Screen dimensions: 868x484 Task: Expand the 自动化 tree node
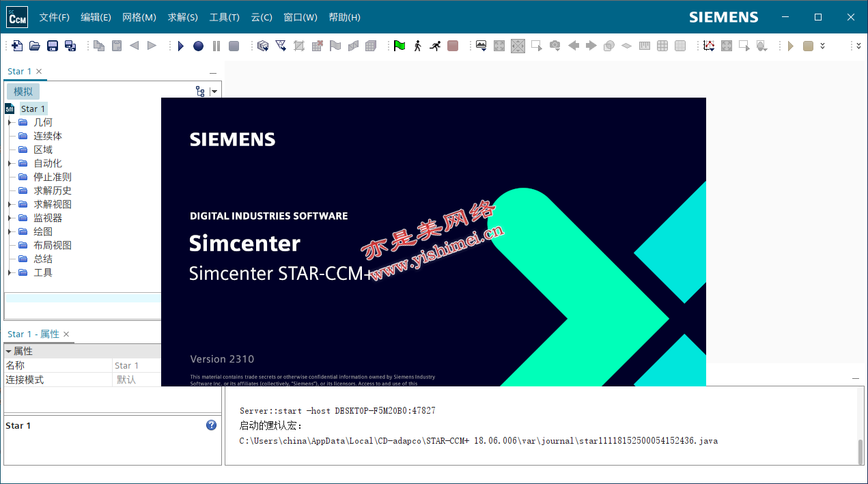coord(10,163)
